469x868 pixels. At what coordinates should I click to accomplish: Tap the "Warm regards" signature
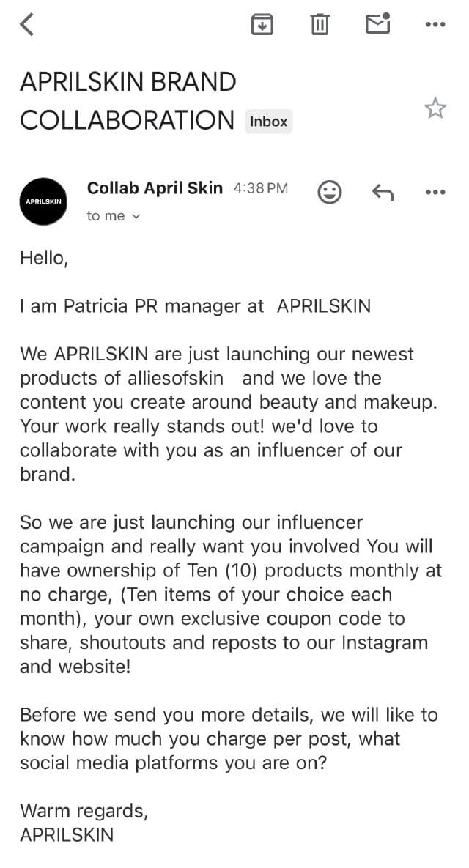84,811
